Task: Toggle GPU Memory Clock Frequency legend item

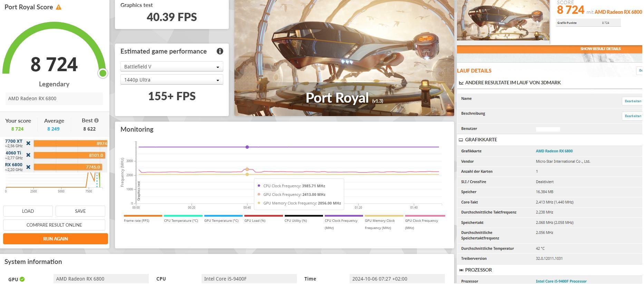Action: pyautogui.click(x=384, y=223)
